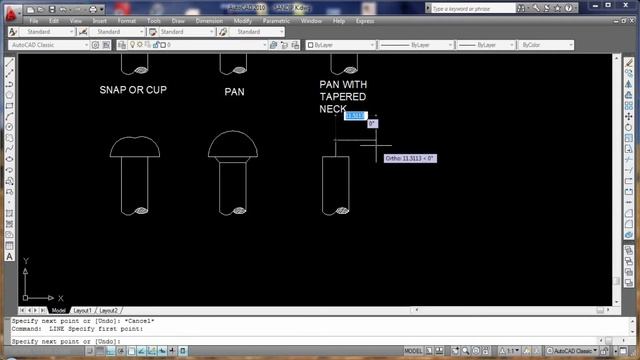Screen dimensions: 640x360
Task: Select the Rotate modify tool
Action: 629,127
